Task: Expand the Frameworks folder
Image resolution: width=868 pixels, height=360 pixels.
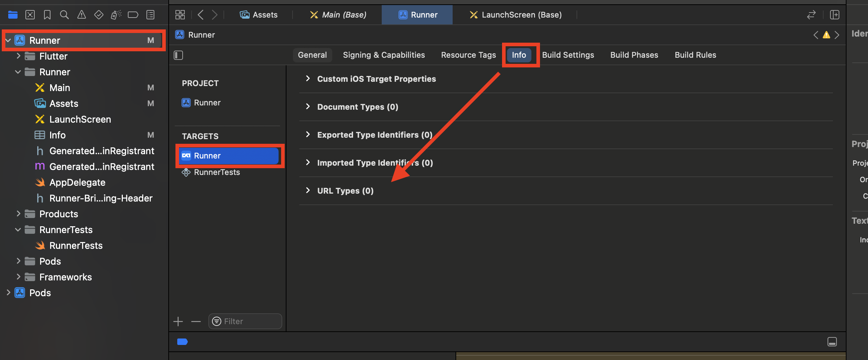Action: tap(18, 277)
